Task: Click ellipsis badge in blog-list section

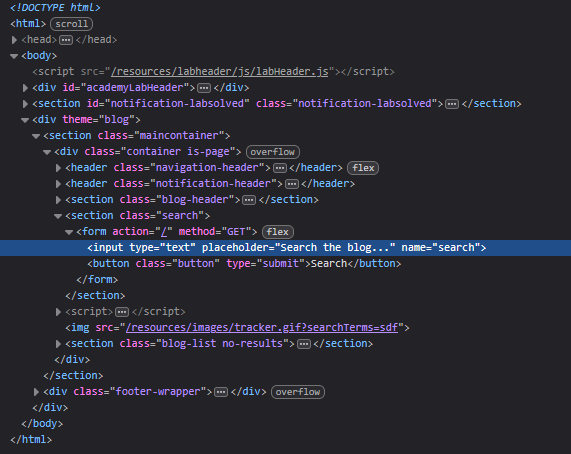Action: pyautogui.click(x=304, y=344)
